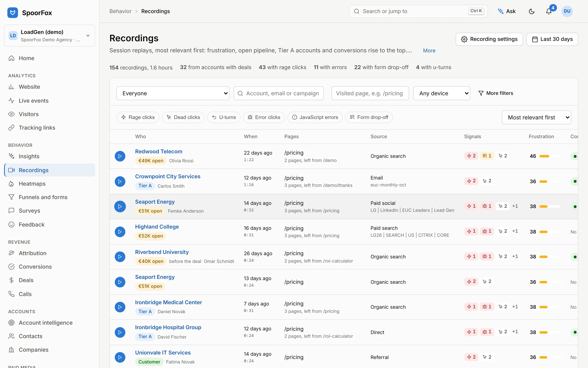Open the Everyone audience dropdown
The image size is (588, 368).
point(173,93)
